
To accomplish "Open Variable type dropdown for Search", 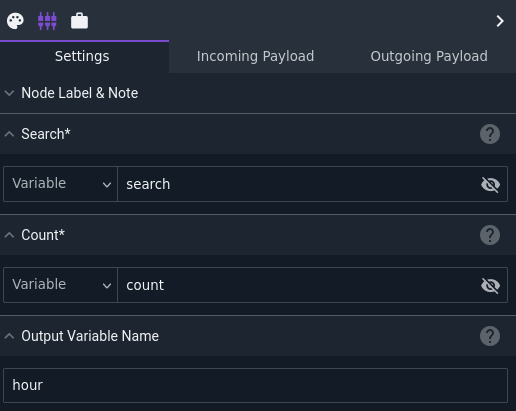I will (x=60, y=184).
